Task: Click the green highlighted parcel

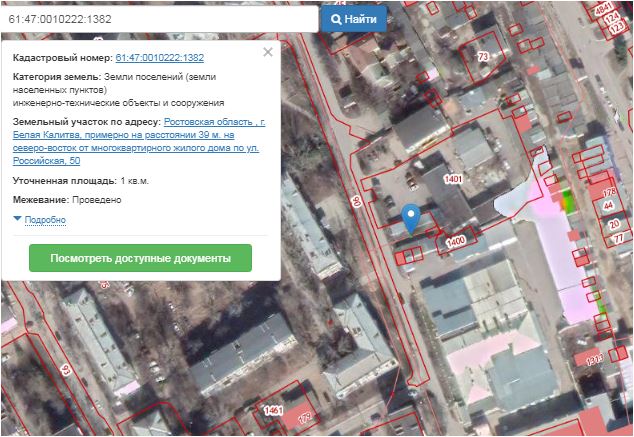Action: click(x=568, y=201)
